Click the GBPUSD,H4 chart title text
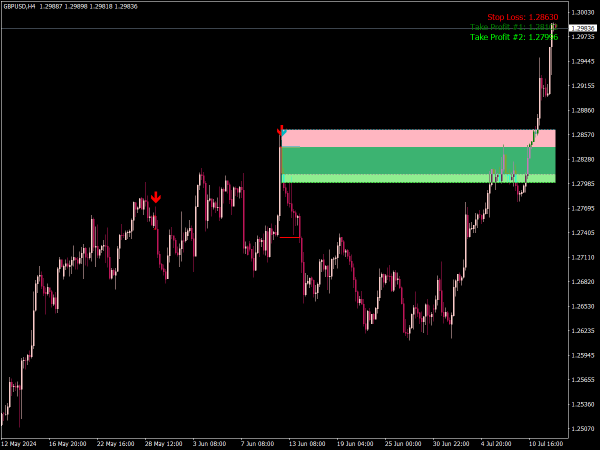 point(20,7)
